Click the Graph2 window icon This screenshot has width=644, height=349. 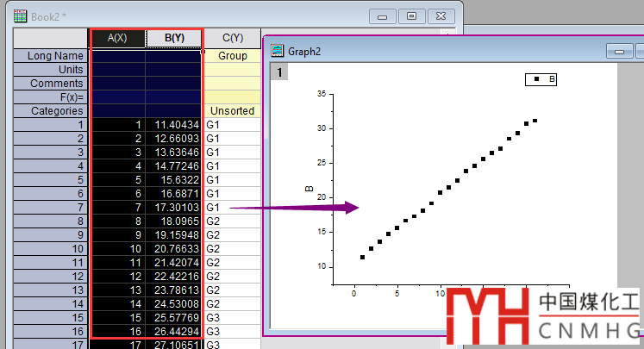click(278, 51)
